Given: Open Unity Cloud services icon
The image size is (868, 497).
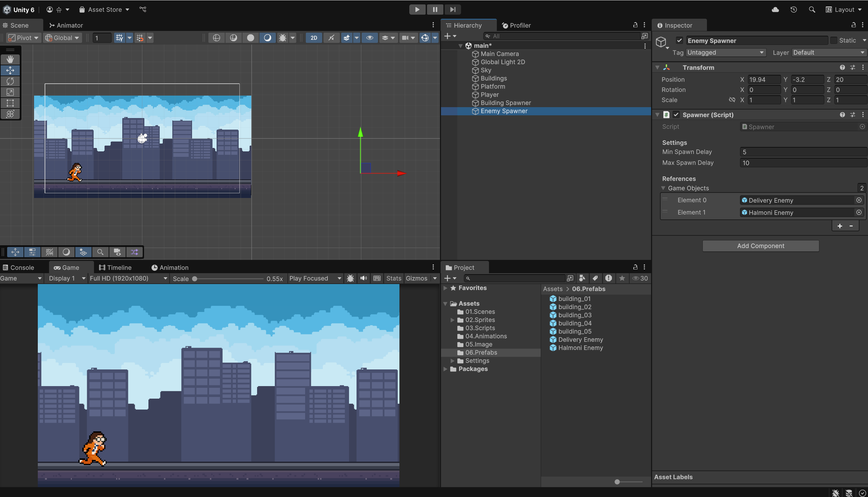Looking at the screenshot, I should 775,10.
